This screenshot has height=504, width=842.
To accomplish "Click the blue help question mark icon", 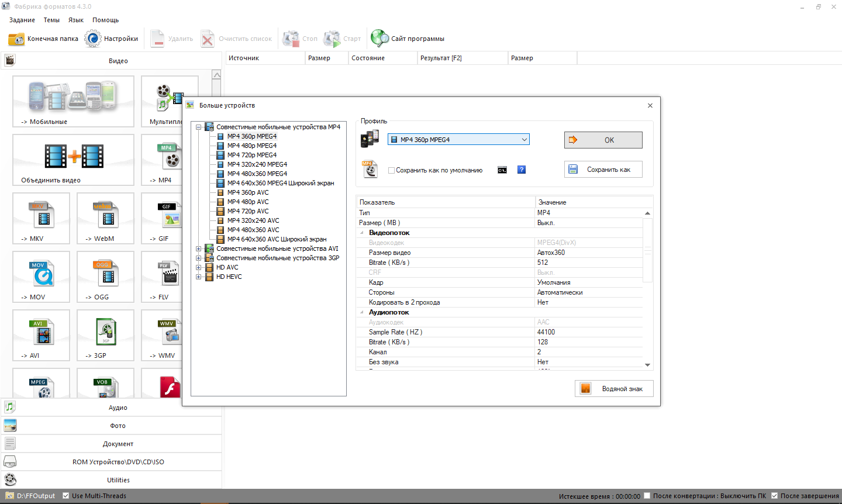I will pyautogui.click(x=522, y=170).
